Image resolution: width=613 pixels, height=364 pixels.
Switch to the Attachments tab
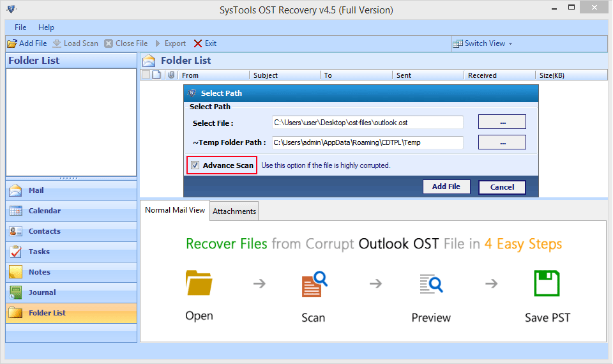pyautogui.click(x=234, y=211)
